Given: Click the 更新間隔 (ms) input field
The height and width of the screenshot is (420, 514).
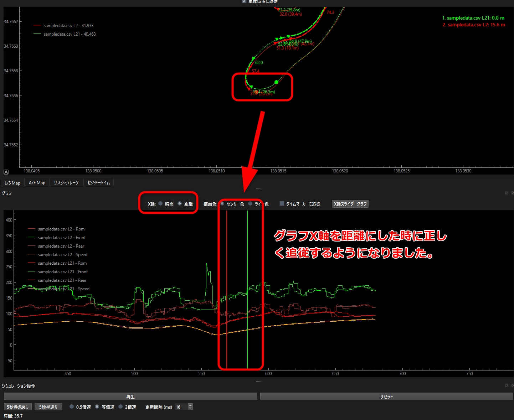Looking at the screenshot, I should pyautogui.click(x=181, y=407).
